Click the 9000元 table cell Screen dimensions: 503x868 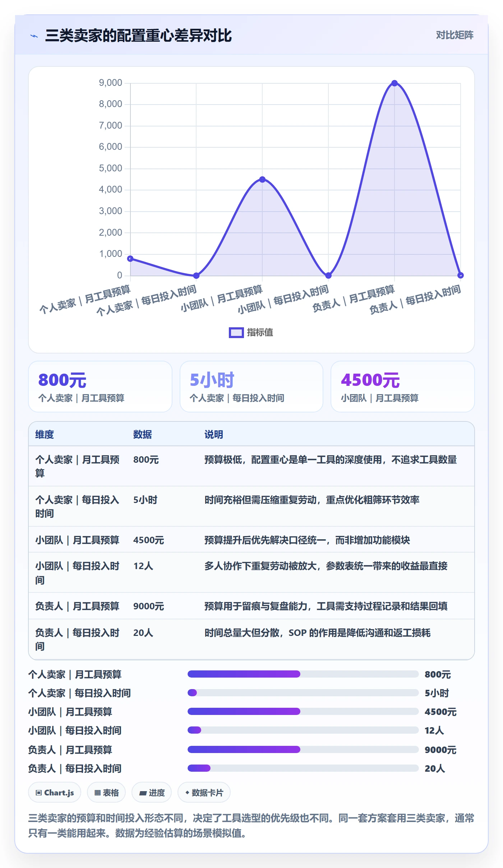point(149,606)
